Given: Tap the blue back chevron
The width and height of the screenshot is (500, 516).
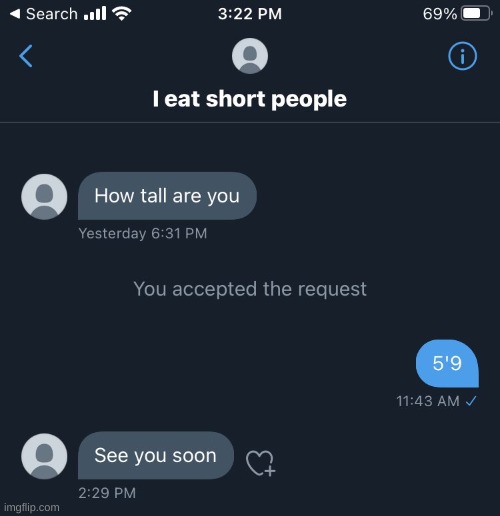Looking at the screenshot, I should click(26, 56).
